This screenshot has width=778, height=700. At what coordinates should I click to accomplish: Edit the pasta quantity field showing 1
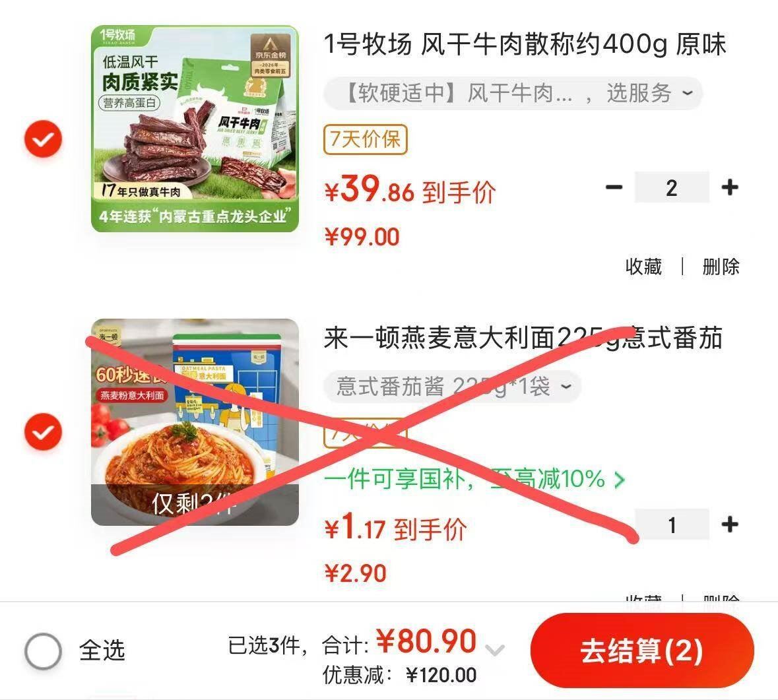(672, 524)
